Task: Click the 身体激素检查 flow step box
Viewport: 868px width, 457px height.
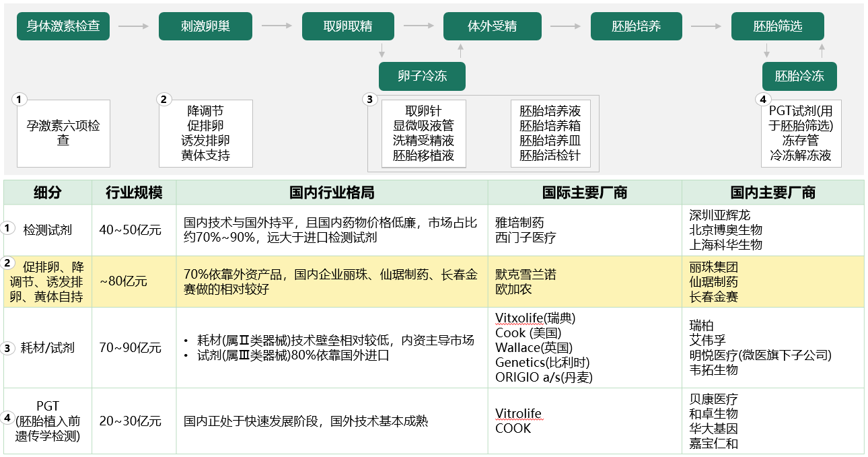Action: [63, 26]
